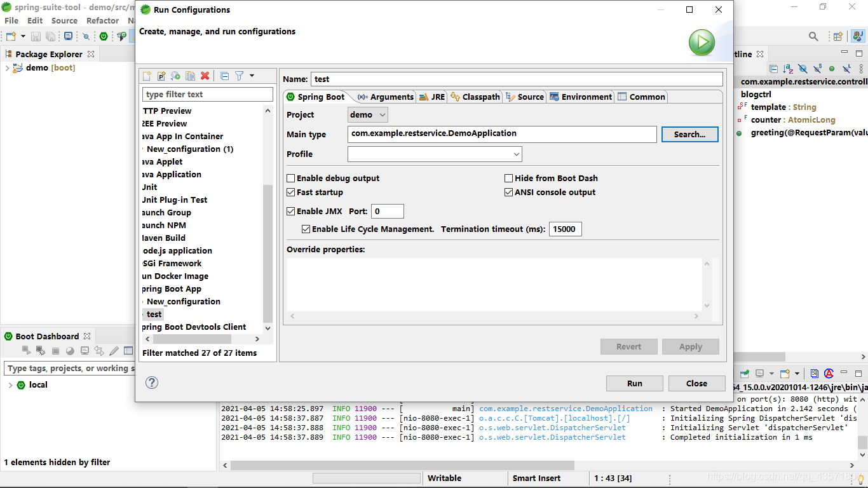This screenshot has width=868, height=488.
Task: Click the pencil edit icon in Boot Dashboard
Action: (x=114, y=351)
